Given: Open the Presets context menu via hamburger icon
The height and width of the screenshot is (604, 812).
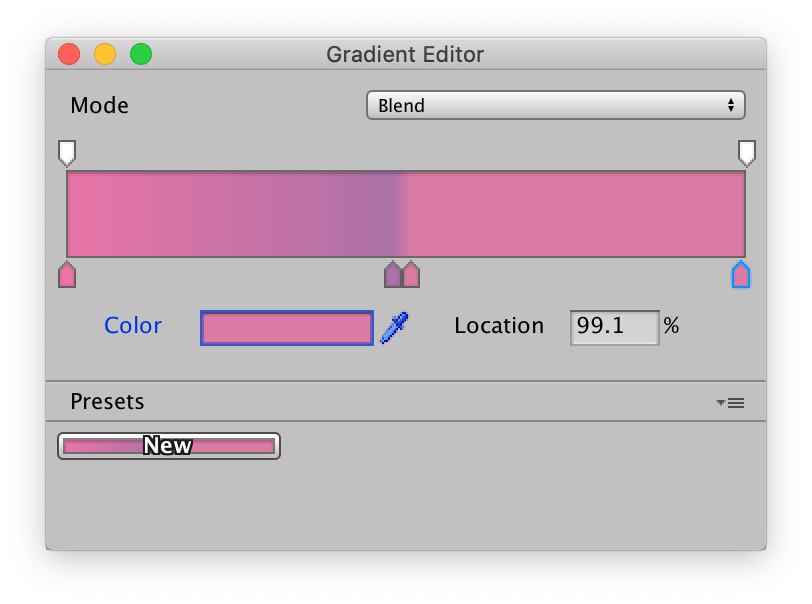Looking at the screenshot, I should pyautogui.click(x=735, y=401).
